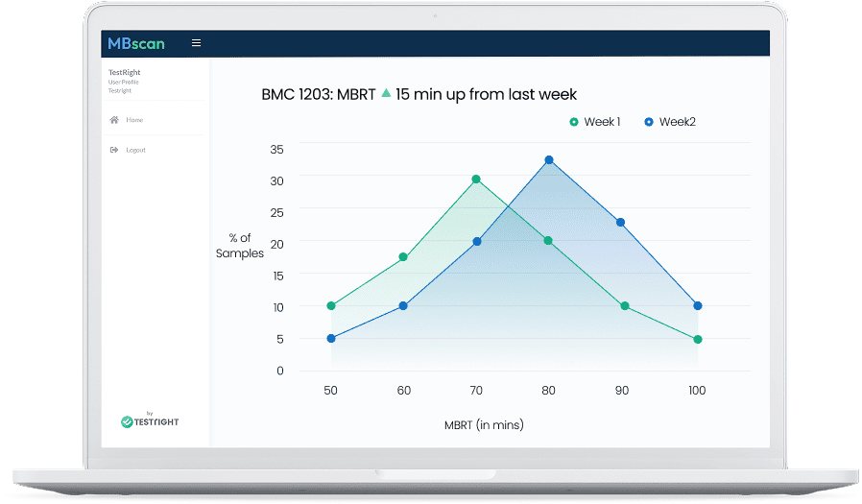Pick Week2 blue data point at 90 mins
This screenshot has width=862, height=504.
pyautogui.click(x=621, y=223)
